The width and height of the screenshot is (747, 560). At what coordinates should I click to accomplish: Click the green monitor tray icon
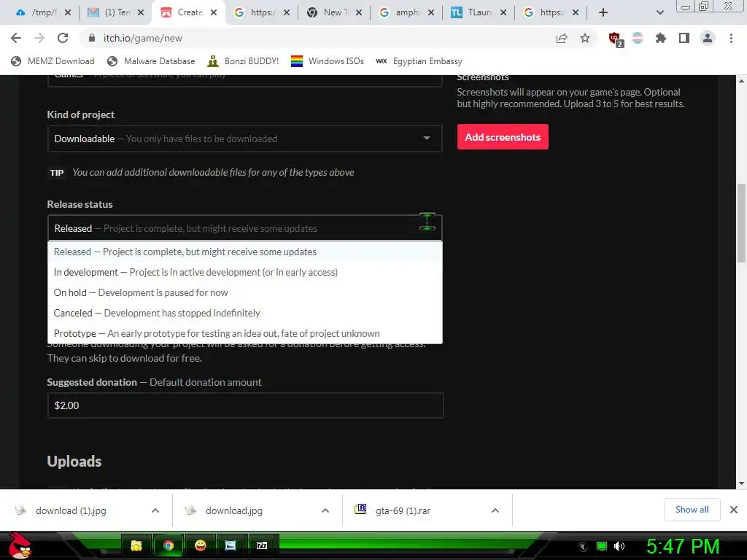(x=602, y=547)
